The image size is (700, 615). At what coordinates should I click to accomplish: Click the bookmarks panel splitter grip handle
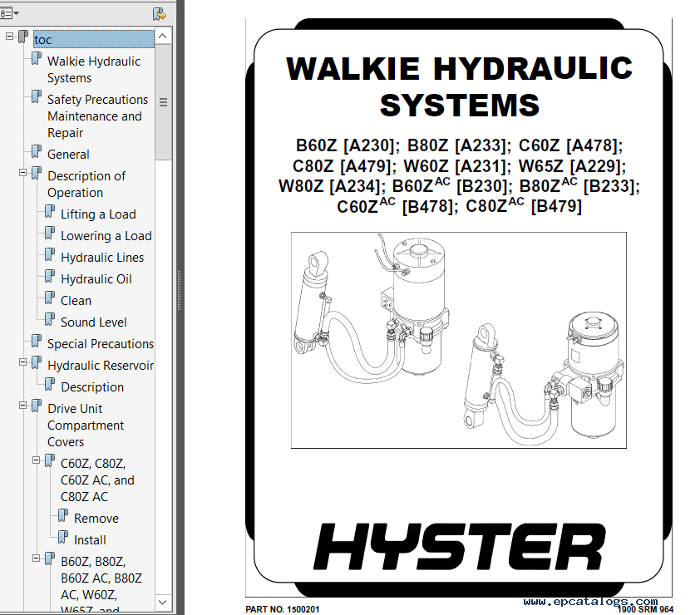point(180,290)
